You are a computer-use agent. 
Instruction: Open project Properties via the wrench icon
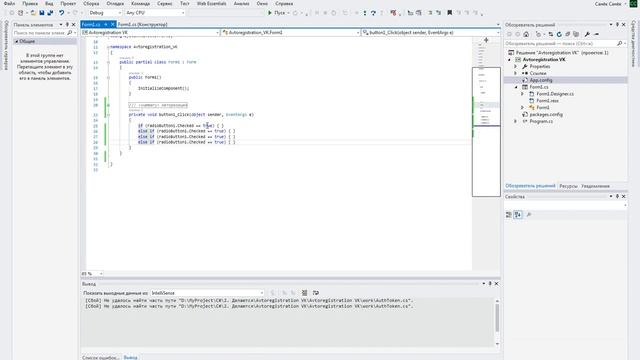[x=587, y=34]
